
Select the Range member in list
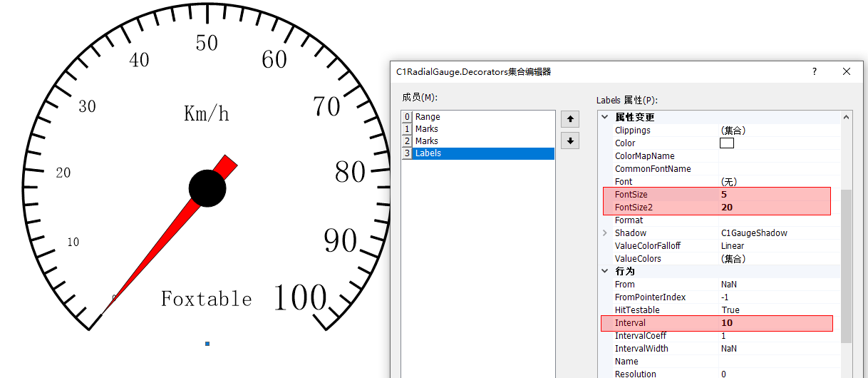coord(428,117)
